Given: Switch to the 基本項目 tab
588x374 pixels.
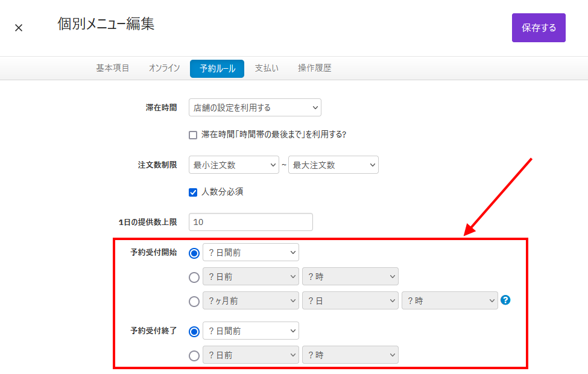Looking at the screenshot, I should 113,68.
